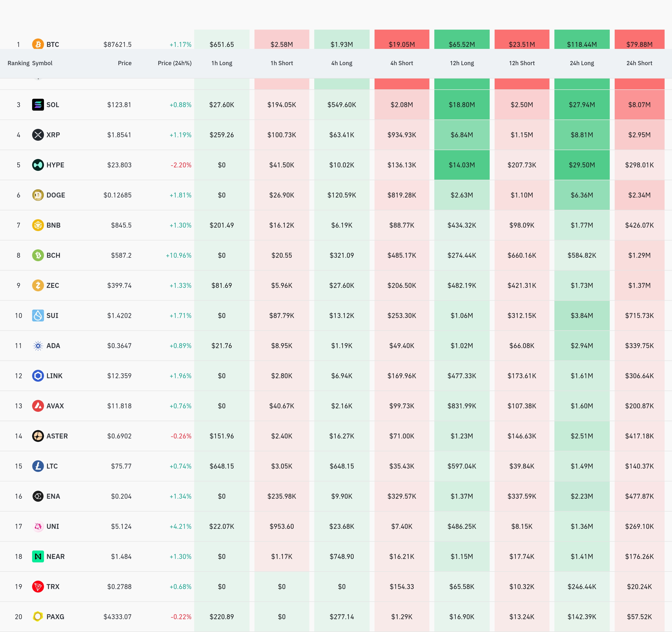The image size is (672, 632).
Task: Sort by Price (24h%) column header
Action: click(174, 63)
